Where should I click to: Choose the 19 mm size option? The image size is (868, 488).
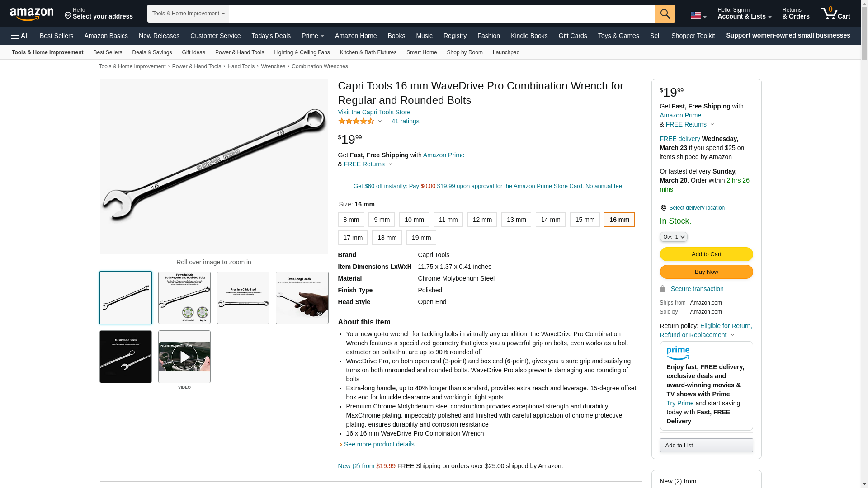[x=421, y=238]
